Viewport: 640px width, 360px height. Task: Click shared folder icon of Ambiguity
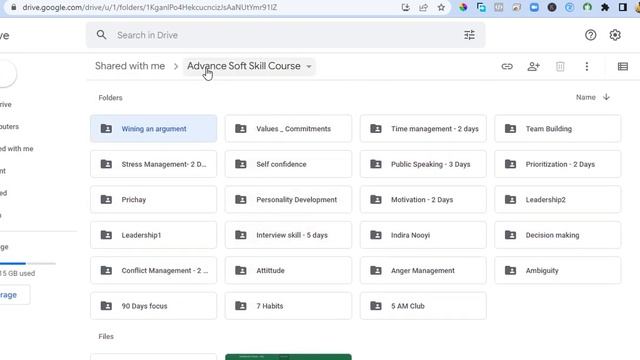[x=510, y=270]
